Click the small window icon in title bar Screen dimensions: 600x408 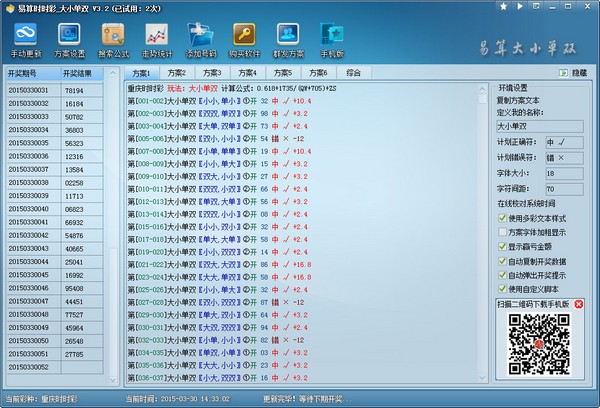coord(536,6)
